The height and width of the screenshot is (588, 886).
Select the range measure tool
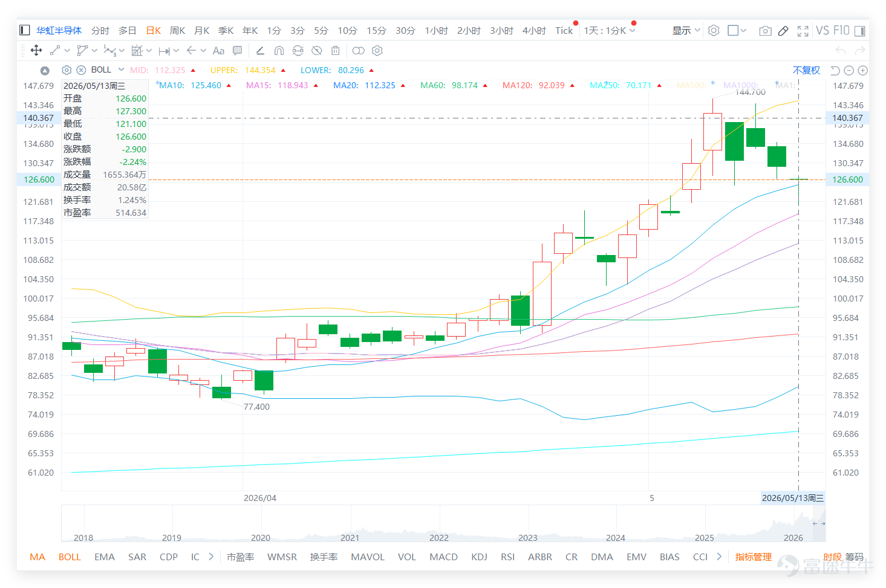point(164,51)
